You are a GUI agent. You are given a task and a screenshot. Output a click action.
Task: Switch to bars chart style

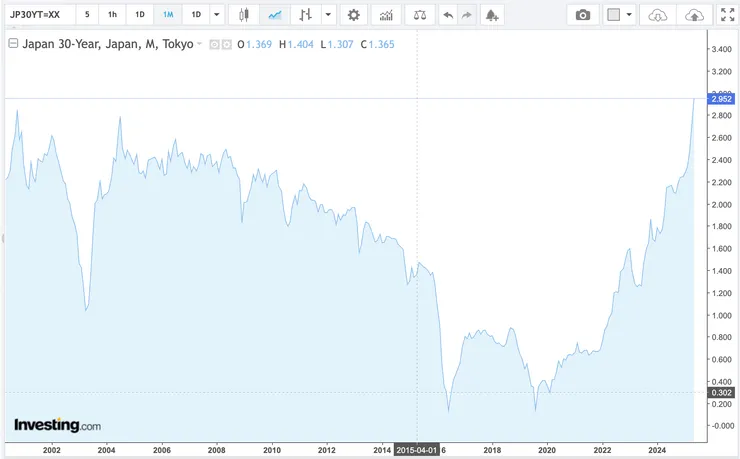[306, 15]
